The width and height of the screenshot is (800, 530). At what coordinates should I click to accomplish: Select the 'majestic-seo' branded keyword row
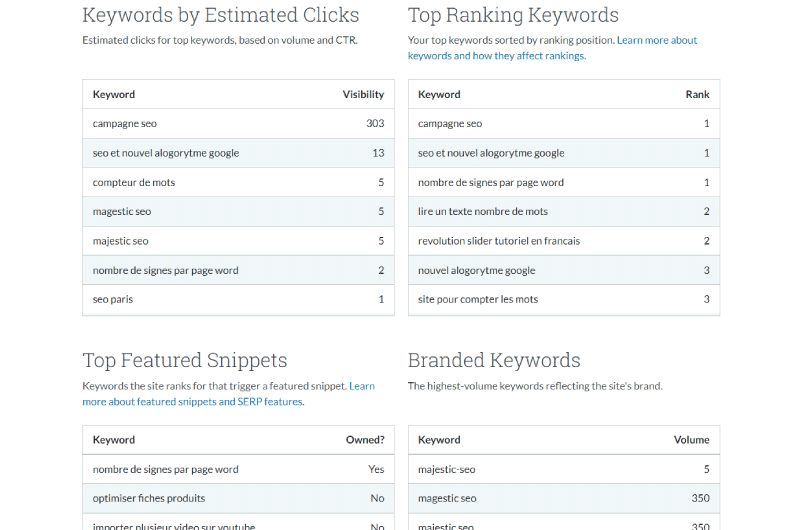(564, 469)
